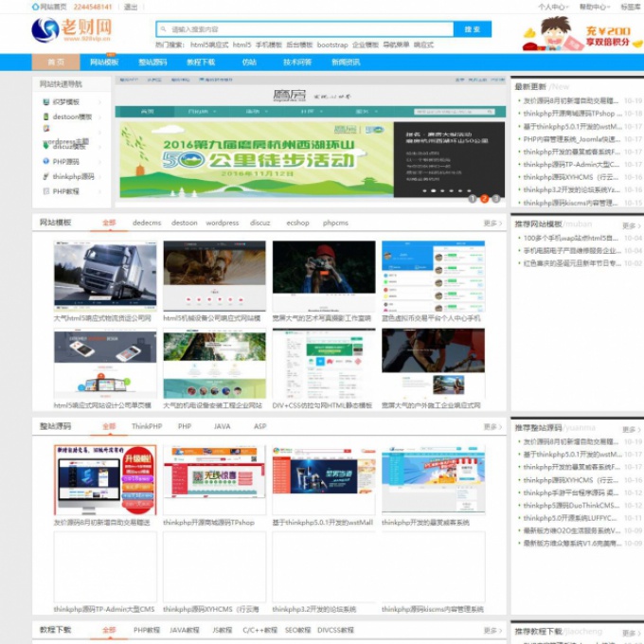
Task: Open the 蓝色虚拟币交易平台 template thumbnail
Action: point(434,276)
